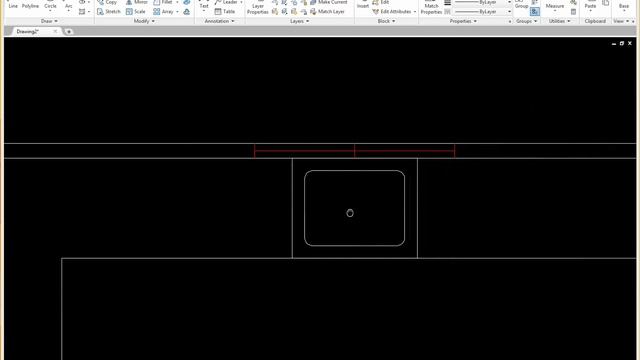
Task: Activate the Stretch command
Action: (x=109, y=12)
